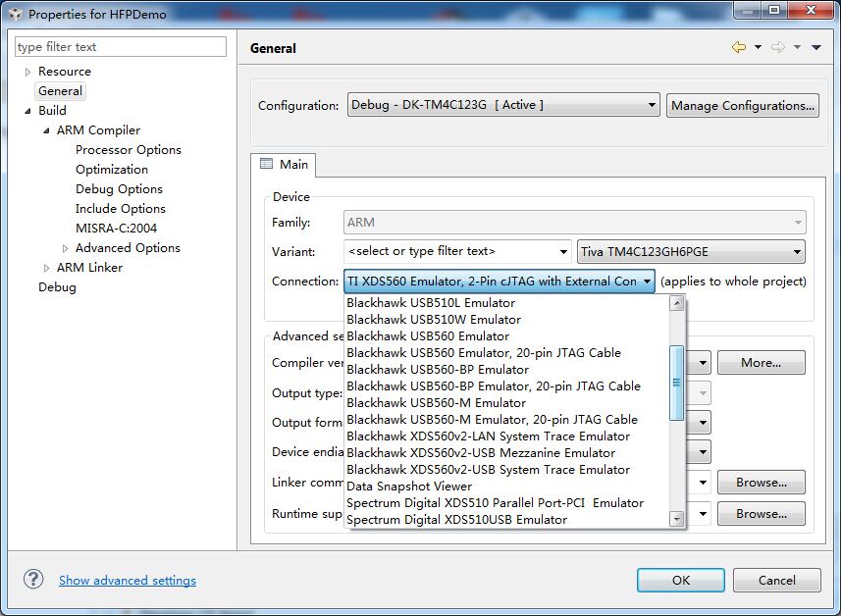This screenshot has width=841, height=616.
Task: Click the forward navigation arrow icon
Action: click(x=778, y=47)
